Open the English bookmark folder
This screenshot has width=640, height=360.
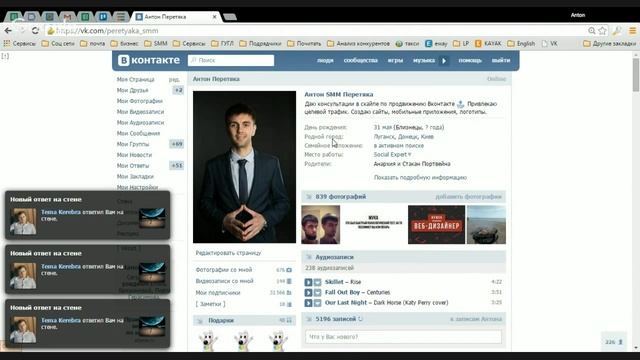[521, 43]
